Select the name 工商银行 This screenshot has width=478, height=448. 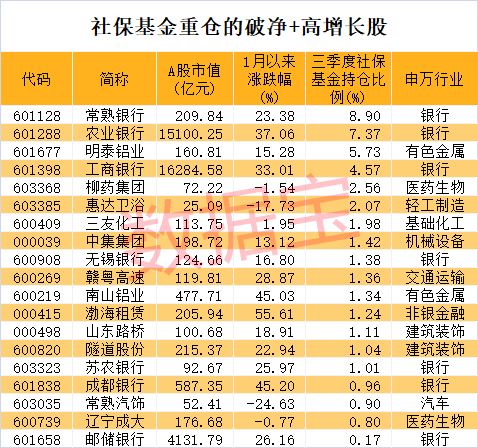coord(115,169)
